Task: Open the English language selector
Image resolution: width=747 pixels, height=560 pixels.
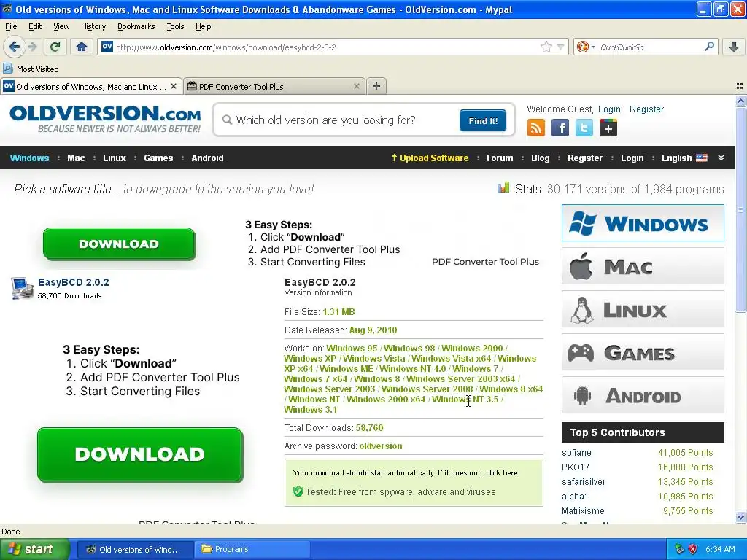Action: 684,158
